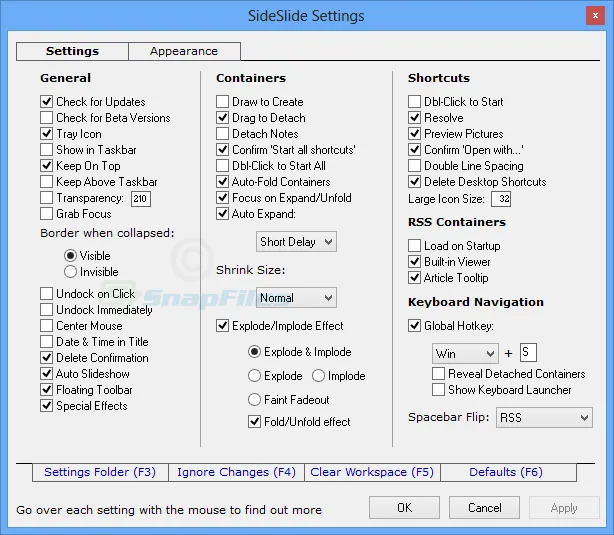
Task: Uncheck Special Effects
Action: click(47, 406)
